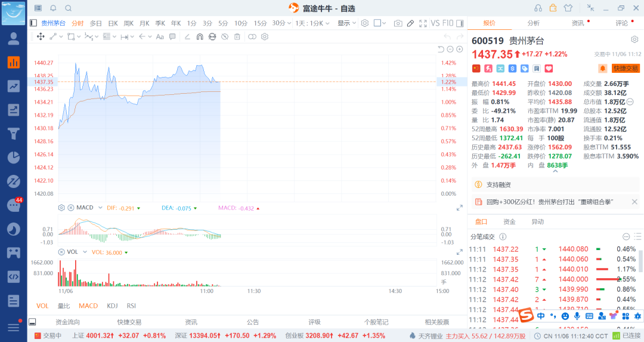
Task: Toggle the RSI indicator at chart bottom
Action: (131, 306)
